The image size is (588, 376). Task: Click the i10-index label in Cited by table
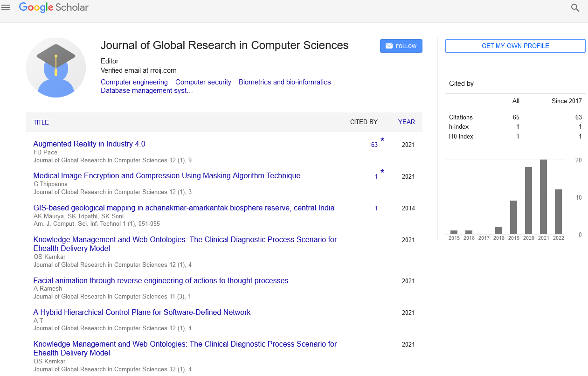click(x=461, y=137)
